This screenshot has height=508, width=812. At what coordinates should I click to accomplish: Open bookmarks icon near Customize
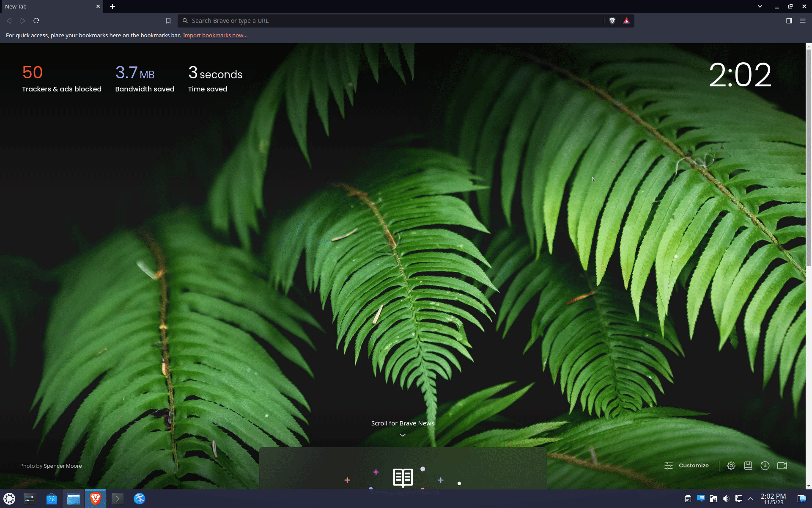(748, 466)
